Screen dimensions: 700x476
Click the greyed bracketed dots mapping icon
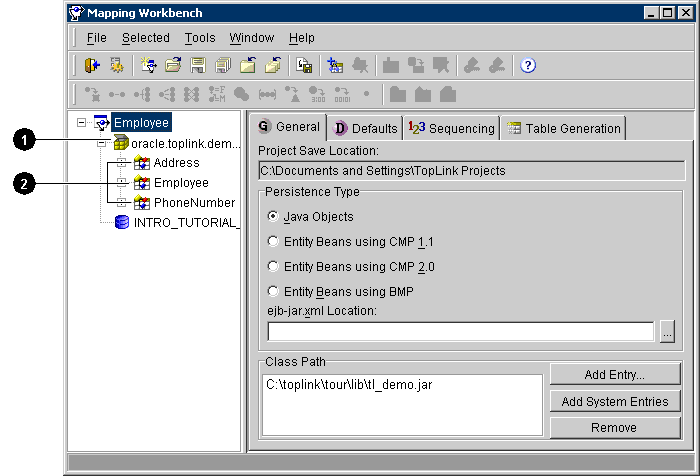pyautogui.click(x=267, y=94)
